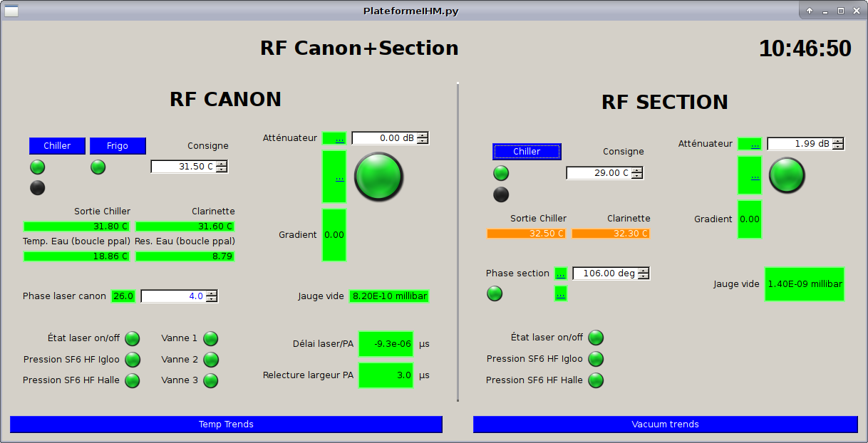Click RF Section État laser on/off indicator

(596, 338)
